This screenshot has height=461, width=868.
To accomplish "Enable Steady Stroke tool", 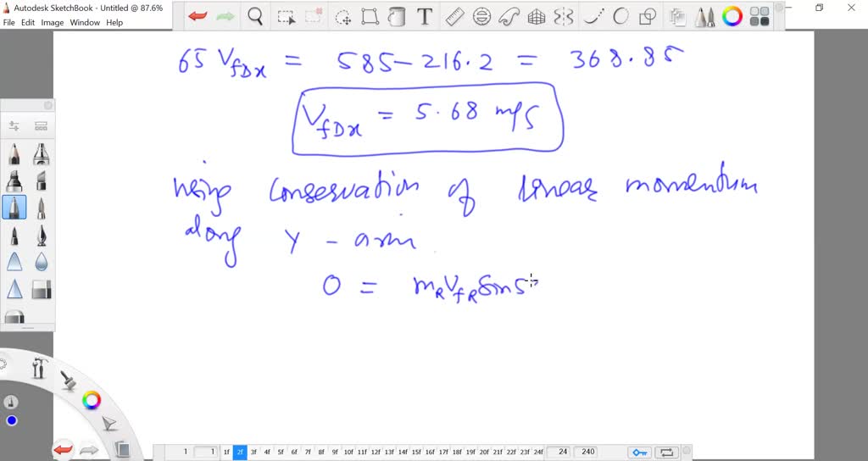I will [x=593, y=17].
